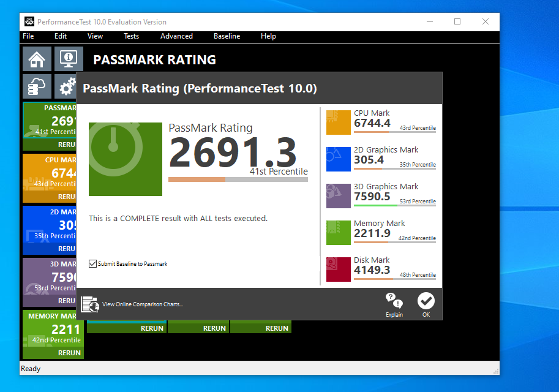Image resolution: width=559 pixels, height=392 pixels.
Task: Click the CPU Mark percentile bar
Action: coord(395,132)
